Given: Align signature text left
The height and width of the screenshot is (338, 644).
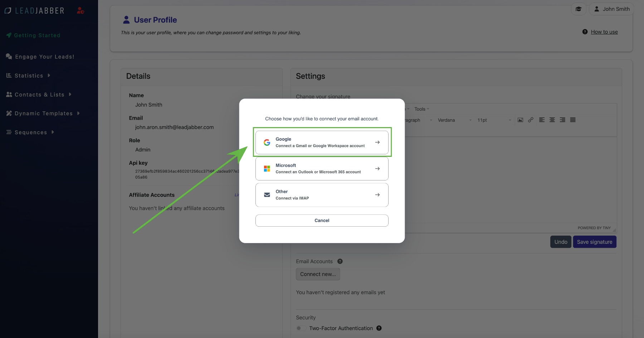Looking at the screenshot, I should [542, 120].
